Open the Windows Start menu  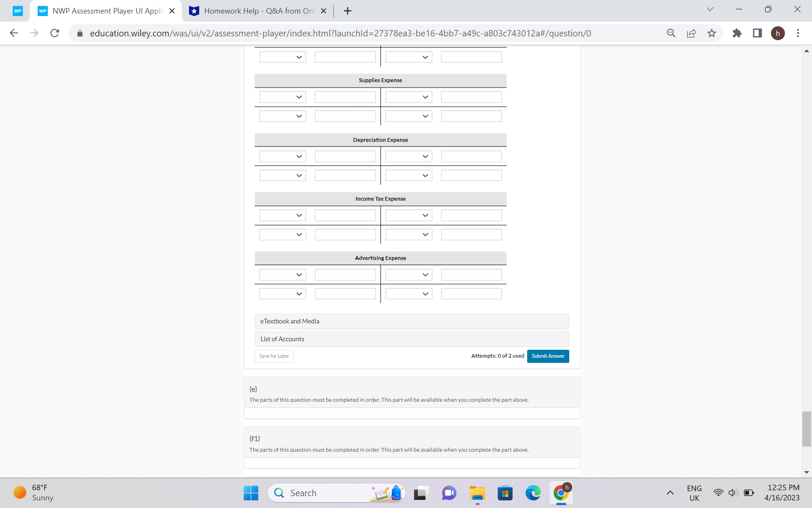[x=250, y=493]
